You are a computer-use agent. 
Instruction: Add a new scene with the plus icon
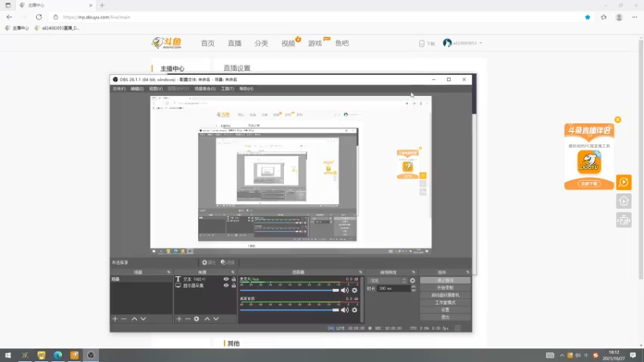(115, 319)
